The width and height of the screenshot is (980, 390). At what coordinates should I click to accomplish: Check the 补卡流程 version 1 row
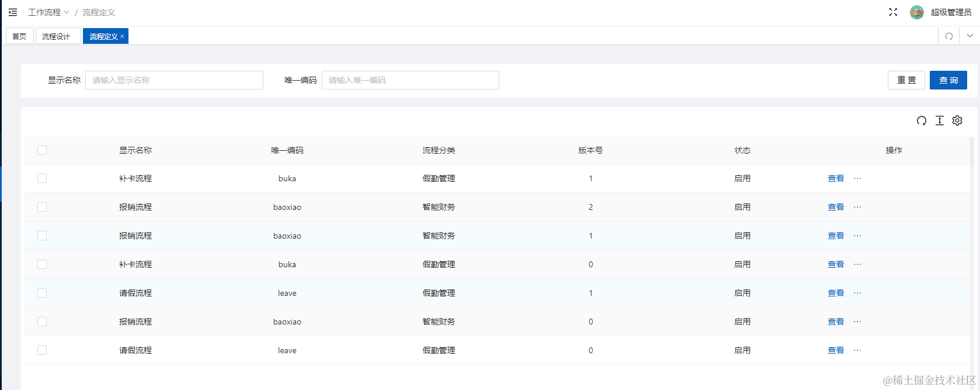coord(42,178)
